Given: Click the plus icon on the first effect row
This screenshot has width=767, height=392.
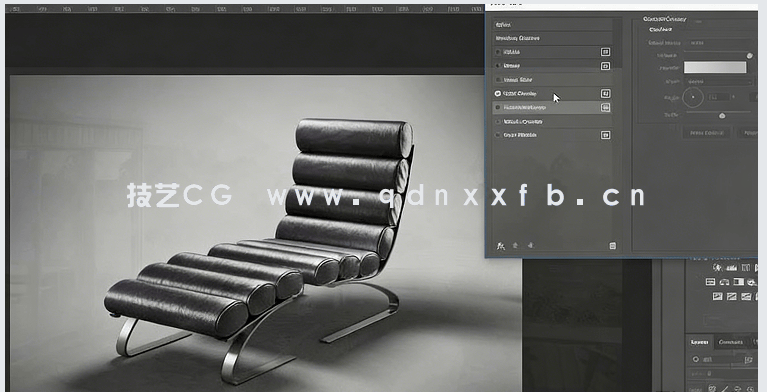Looking at the screenshot, I should point(606,52).
